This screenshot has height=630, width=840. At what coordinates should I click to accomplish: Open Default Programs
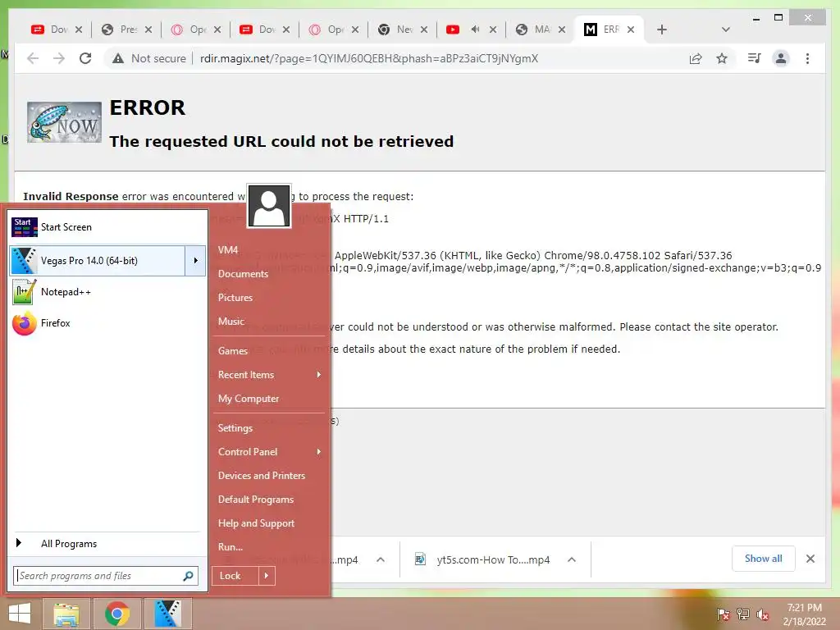coord(256,500)
